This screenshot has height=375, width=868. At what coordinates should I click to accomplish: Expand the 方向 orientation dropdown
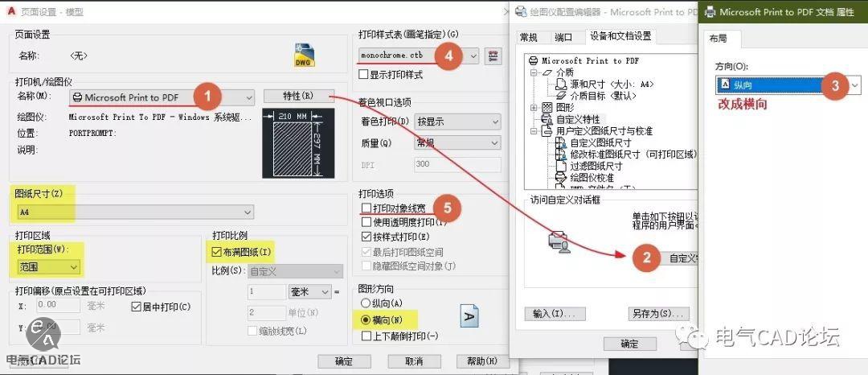click(x=855, y=84)
